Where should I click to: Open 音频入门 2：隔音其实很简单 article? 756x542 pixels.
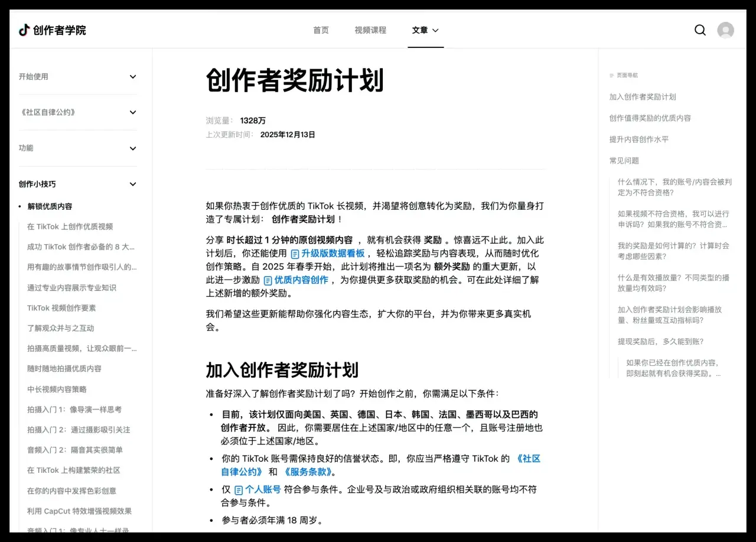pos(75,450)
